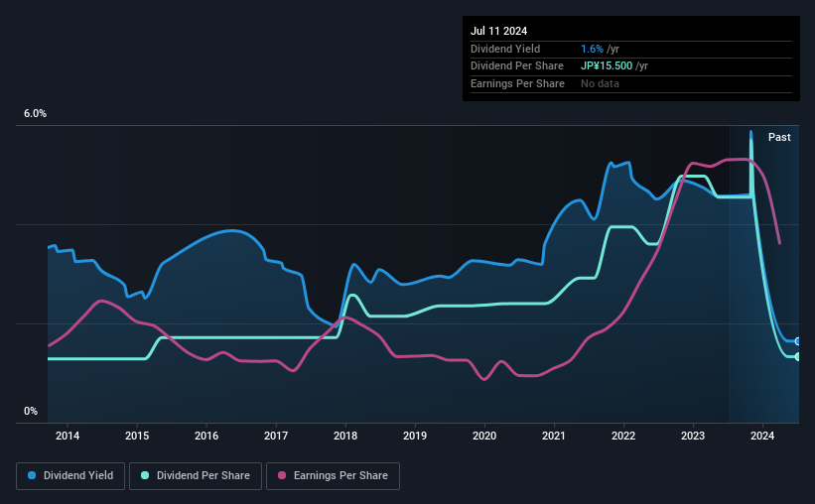815x504 pixels.
Task: Click the 2024 x-axis label
Action: pyautogui.click(x=762, y=436)
